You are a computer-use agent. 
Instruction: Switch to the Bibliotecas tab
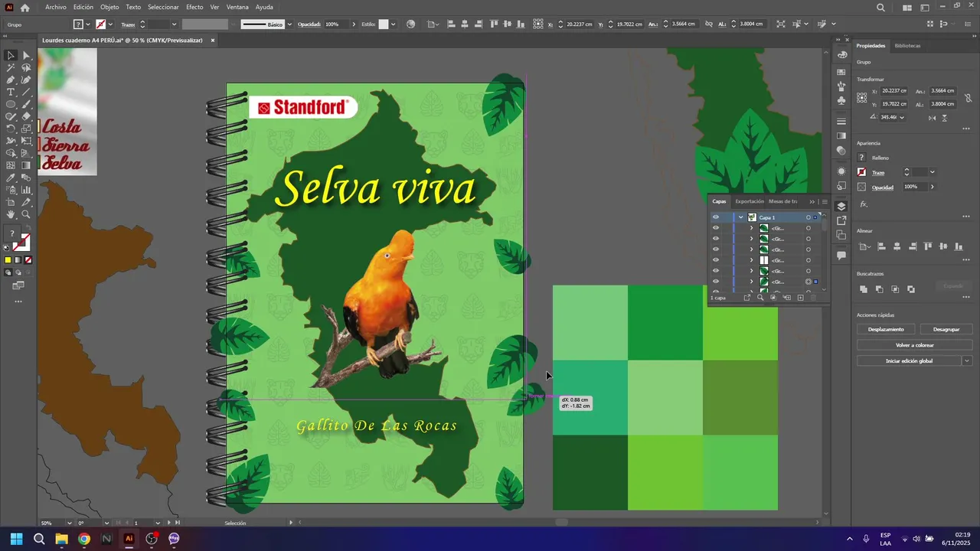pyautogui.click(x=907, y=45)
